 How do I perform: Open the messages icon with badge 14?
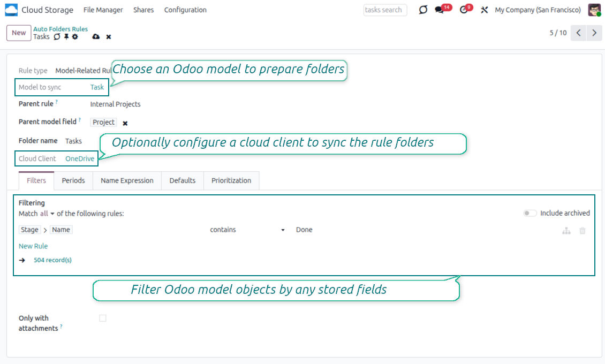click(x=440, y=10)
